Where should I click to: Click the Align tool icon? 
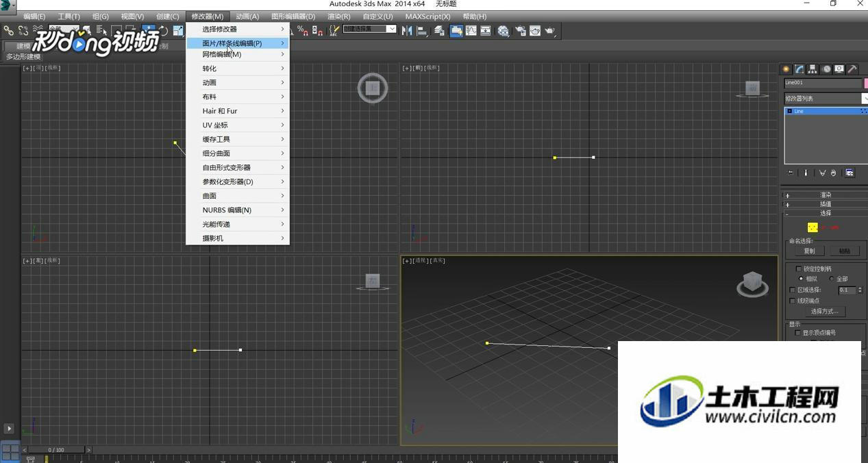pyautogui.click(x=421, y=30)
